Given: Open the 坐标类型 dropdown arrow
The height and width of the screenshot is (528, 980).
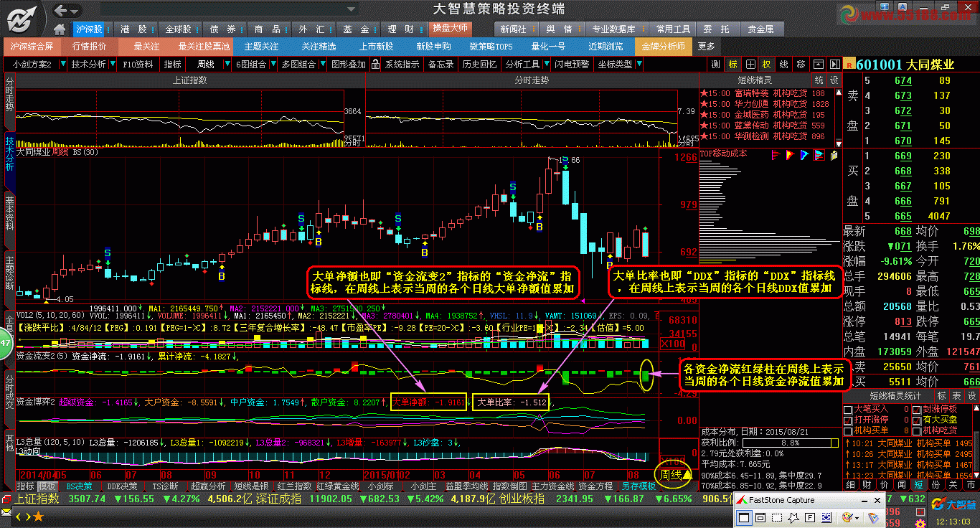Looking at the screenshot, I should 639,64.
